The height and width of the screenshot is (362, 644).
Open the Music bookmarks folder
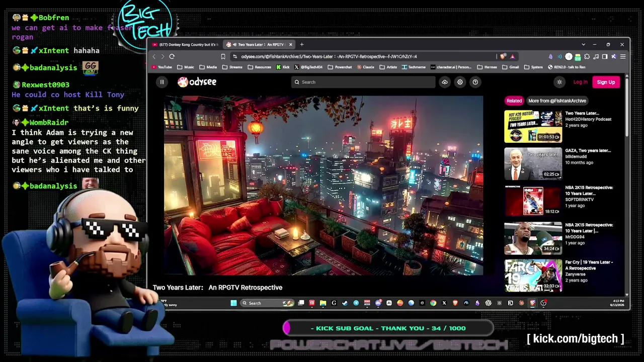(186, 67)
